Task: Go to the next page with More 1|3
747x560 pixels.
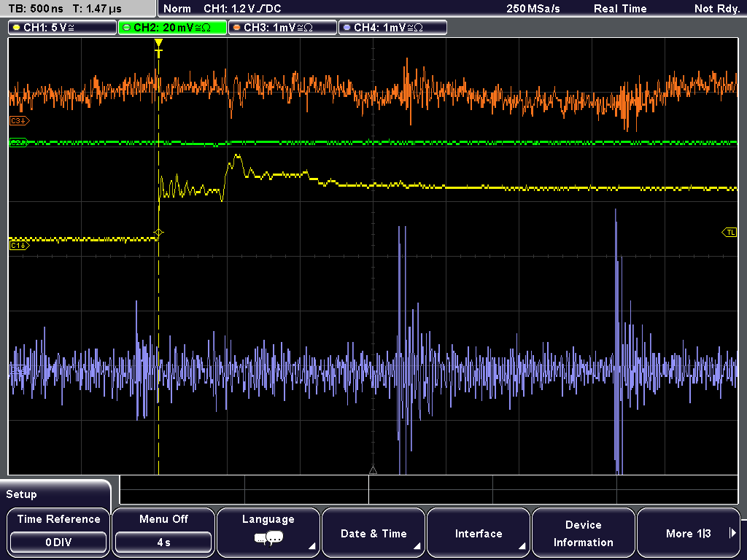Action: coord(689,532)
